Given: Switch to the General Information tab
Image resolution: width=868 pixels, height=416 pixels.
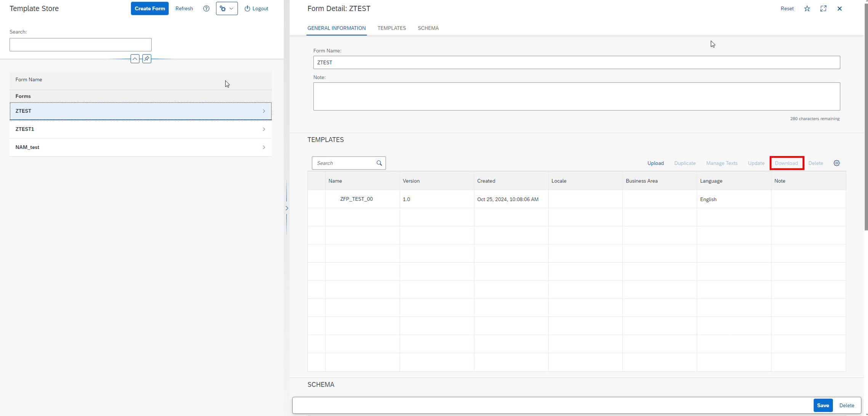Looking at the screenshot, I should coord(336,28).
